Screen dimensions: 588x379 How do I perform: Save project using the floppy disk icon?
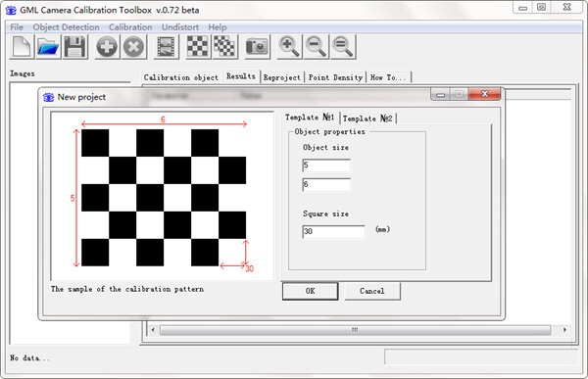click(75, 47)
